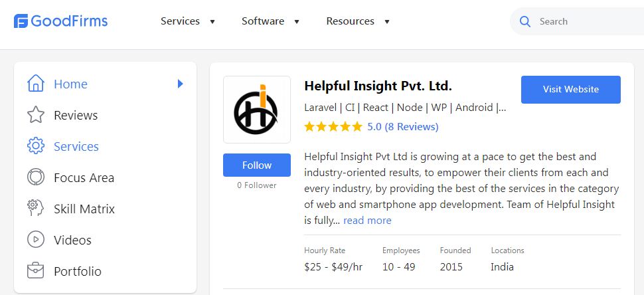Click the Home house icon

pos(35,84)
